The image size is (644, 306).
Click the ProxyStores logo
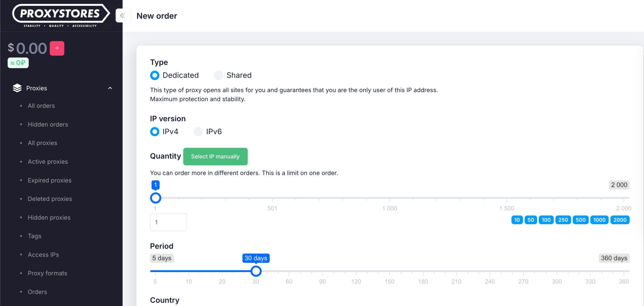click(60, 16)
